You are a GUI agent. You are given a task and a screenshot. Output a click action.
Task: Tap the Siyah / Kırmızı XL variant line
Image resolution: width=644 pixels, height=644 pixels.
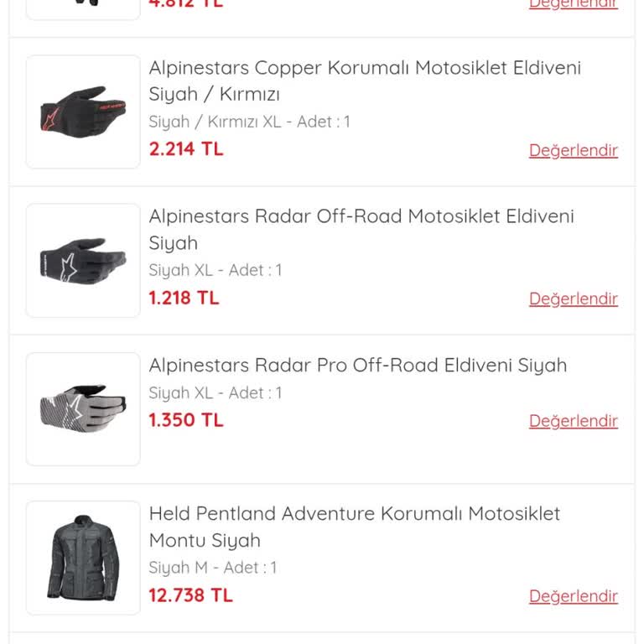click(249, 122)
